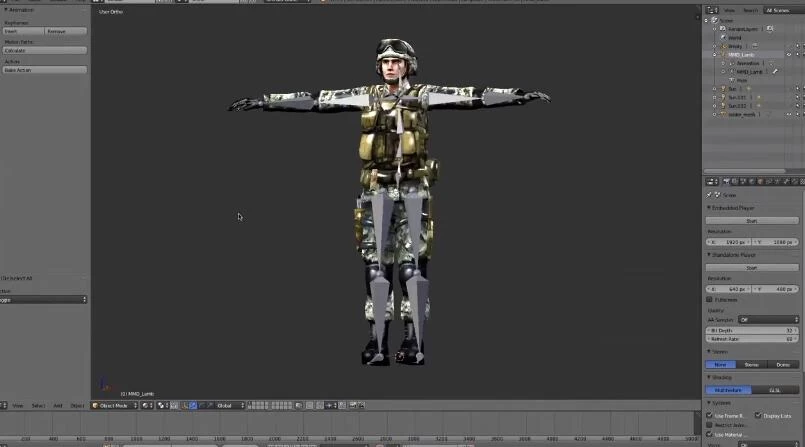Screen dimensions: 805x447
Task: Click the Scene icon in outliner tree
Action: [716, 20]
